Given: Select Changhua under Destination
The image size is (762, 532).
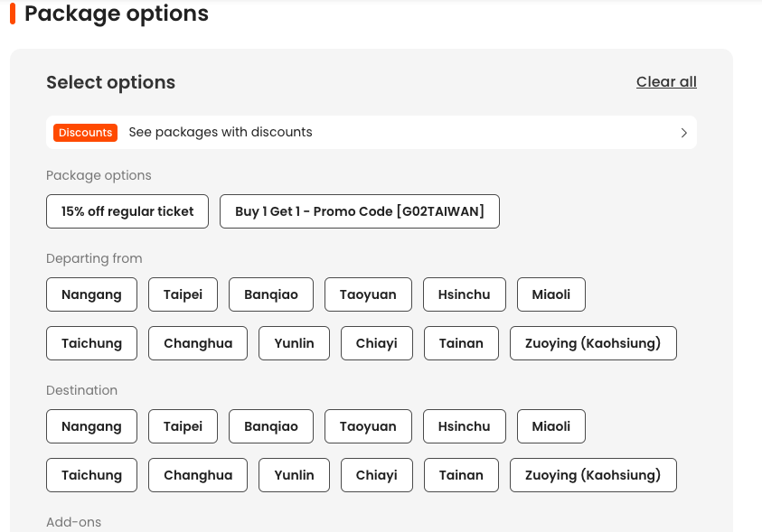Looking at the screenshot, I should (198, 475).
